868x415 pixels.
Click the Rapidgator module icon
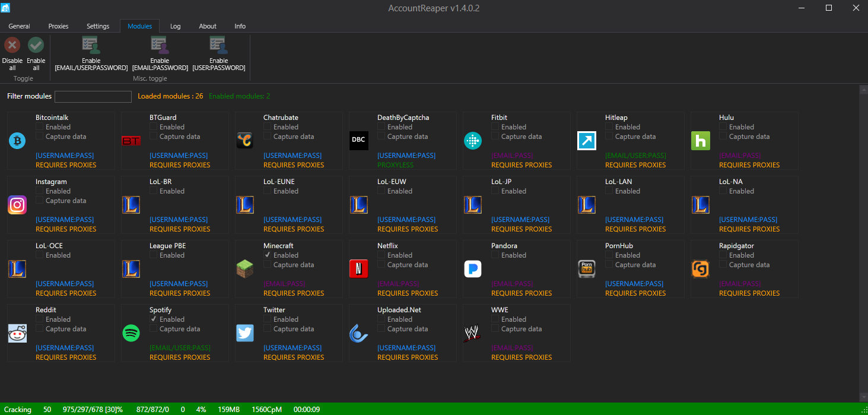coord(701,269)
